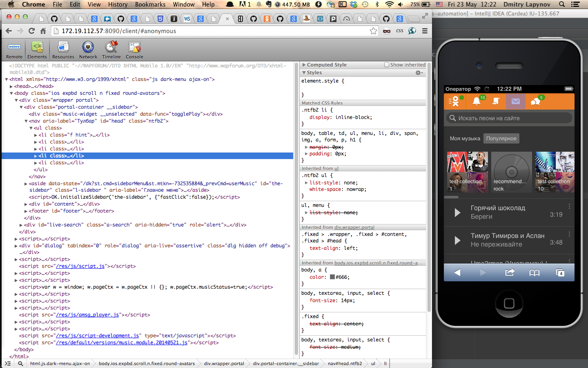Click the search magnifier in inspector status bar
This screenshot has width=588, height=368.
[20, 364]
